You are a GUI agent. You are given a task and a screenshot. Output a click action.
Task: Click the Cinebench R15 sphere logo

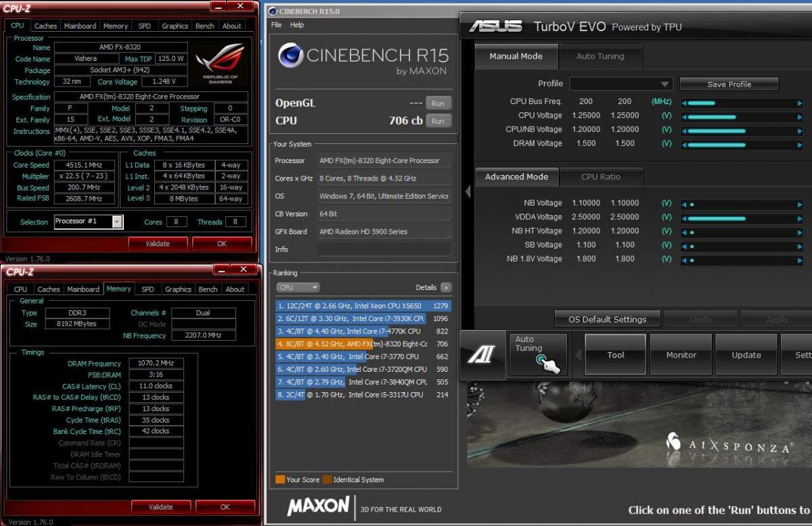pyautogui.click(x=290, y=55)
